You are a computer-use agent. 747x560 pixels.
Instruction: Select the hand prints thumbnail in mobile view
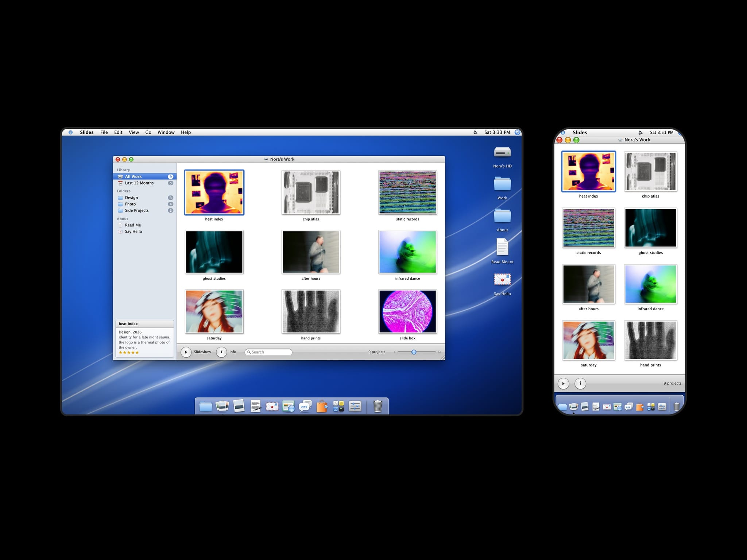(x=650, y=341)
